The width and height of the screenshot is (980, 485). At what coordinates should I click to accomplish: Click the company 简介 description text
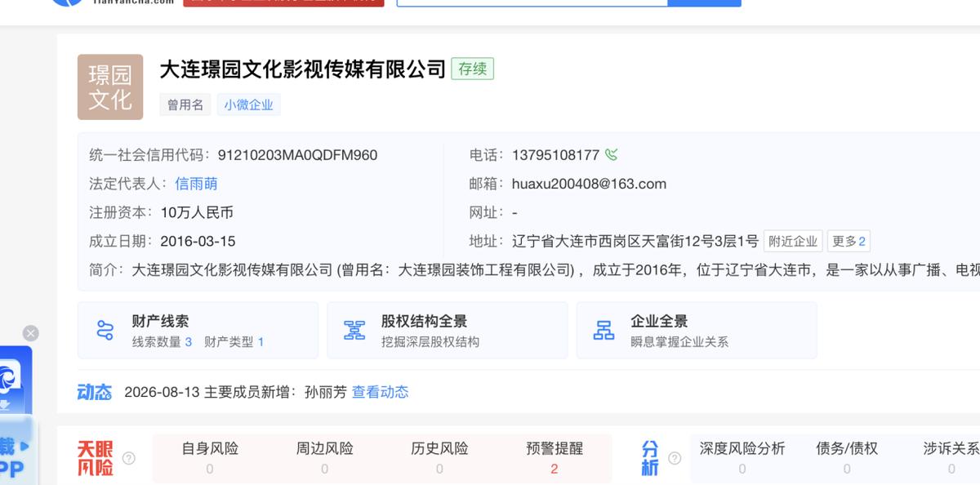tap(555, 269)
